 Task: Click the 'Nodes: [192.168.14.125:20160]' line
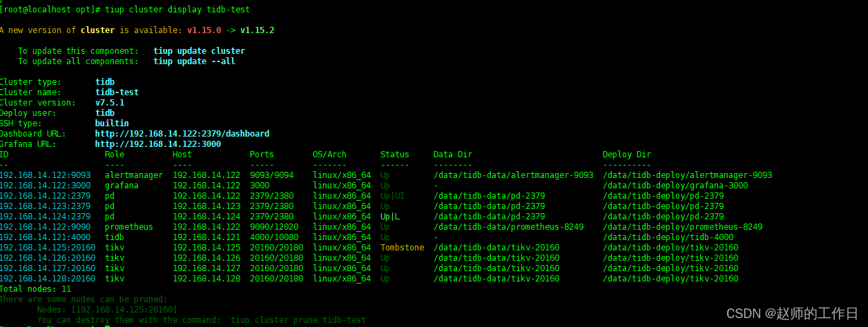click(x=107, y=310)
